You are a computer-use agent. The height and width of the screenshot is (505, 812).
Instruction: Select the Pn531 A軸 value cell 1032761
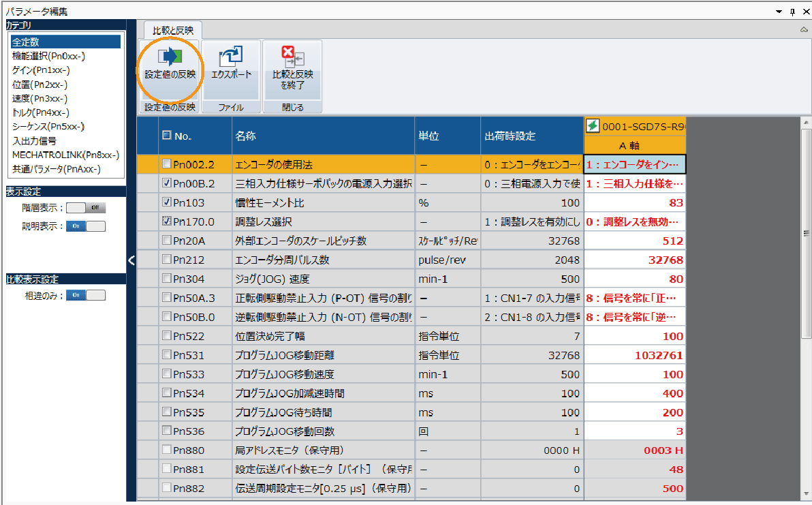tap(634, 355)
